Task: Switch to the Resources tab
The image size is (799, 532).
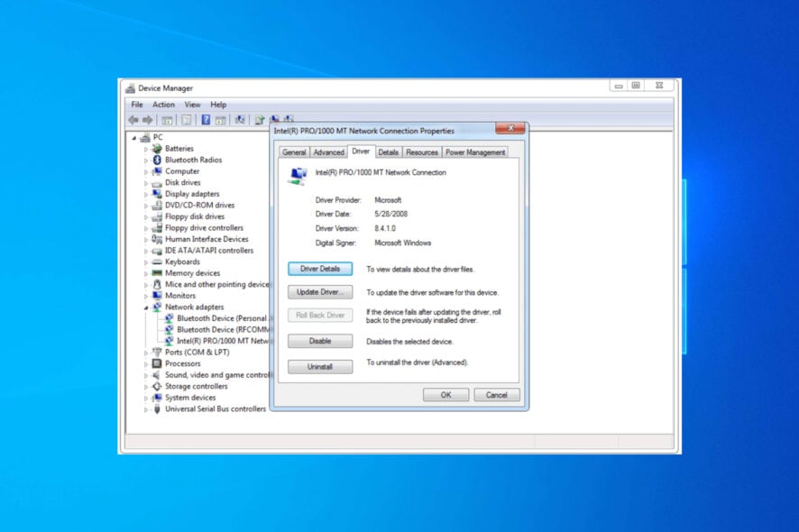Action: pyautogui.click(x=421, y=151)
